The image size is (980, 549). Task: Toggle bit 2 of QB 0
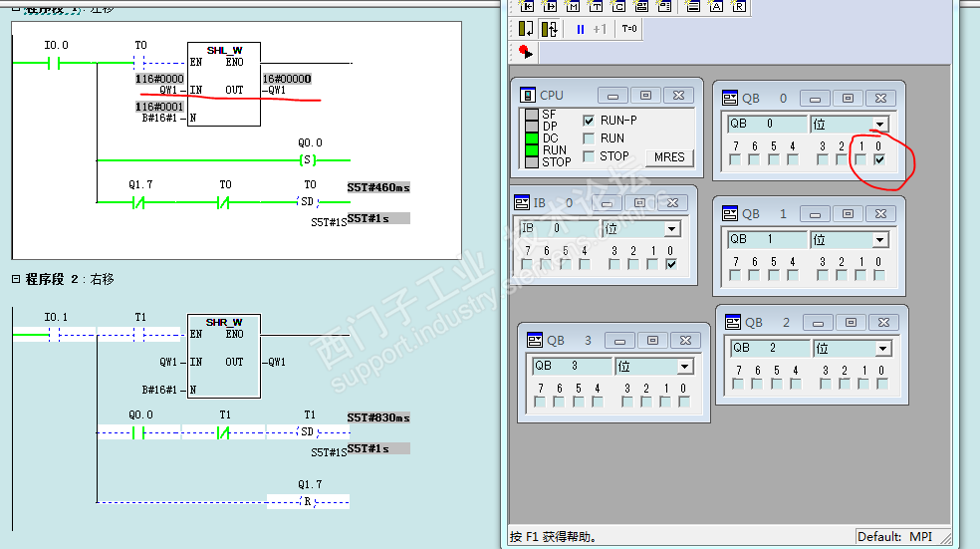[x=842, y=160]
